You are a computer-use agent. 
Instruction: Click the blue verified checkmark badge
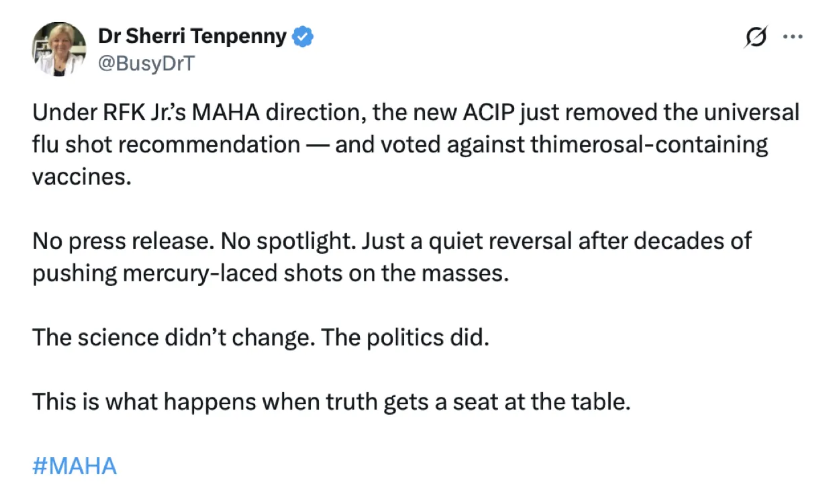[304, 37]
